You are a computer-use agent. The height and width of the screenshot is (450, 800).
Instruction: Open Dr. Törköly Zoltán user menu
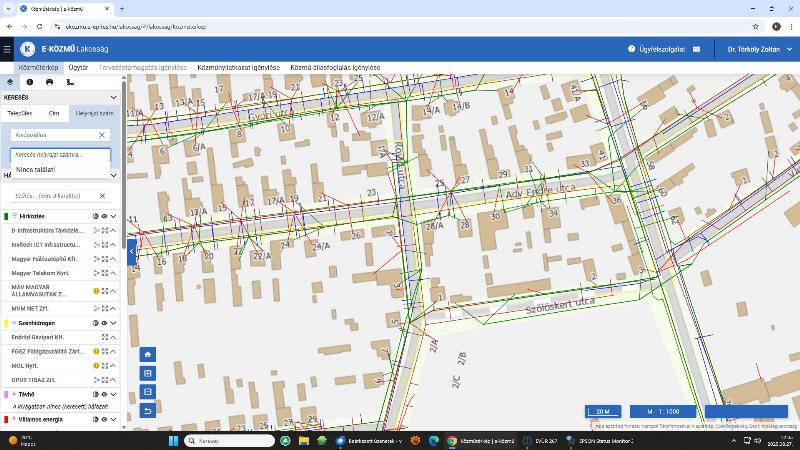tap(758, 48)
